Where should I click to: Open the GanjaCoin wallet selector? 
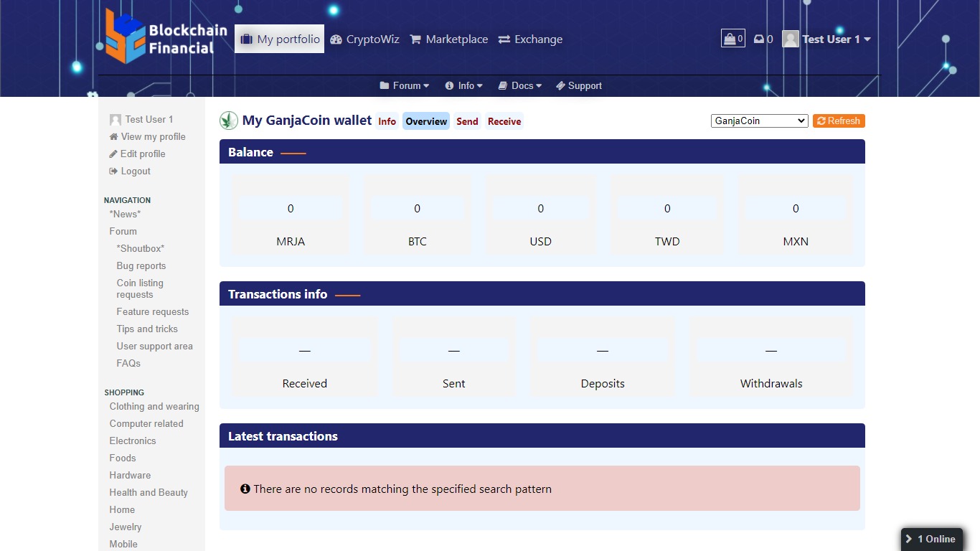click(x=759, y=121)
